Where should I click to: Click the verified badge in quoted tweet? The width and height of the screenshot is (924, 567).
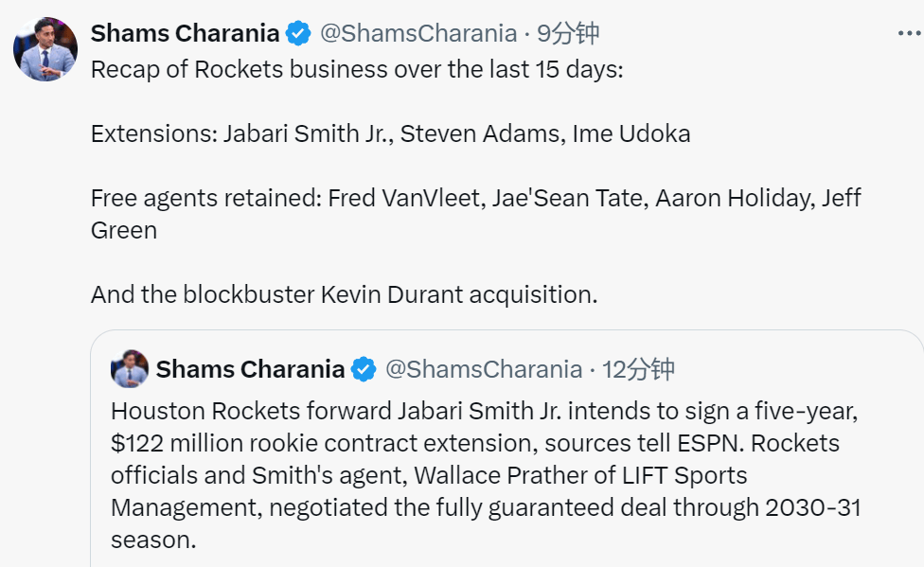(364, 369)
